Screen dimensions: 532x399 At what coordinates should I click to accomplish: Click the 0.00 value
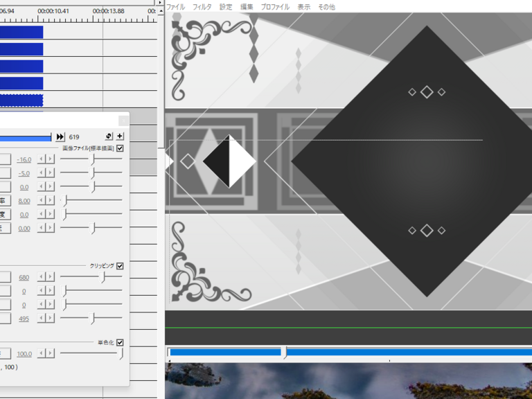point(24,229)
